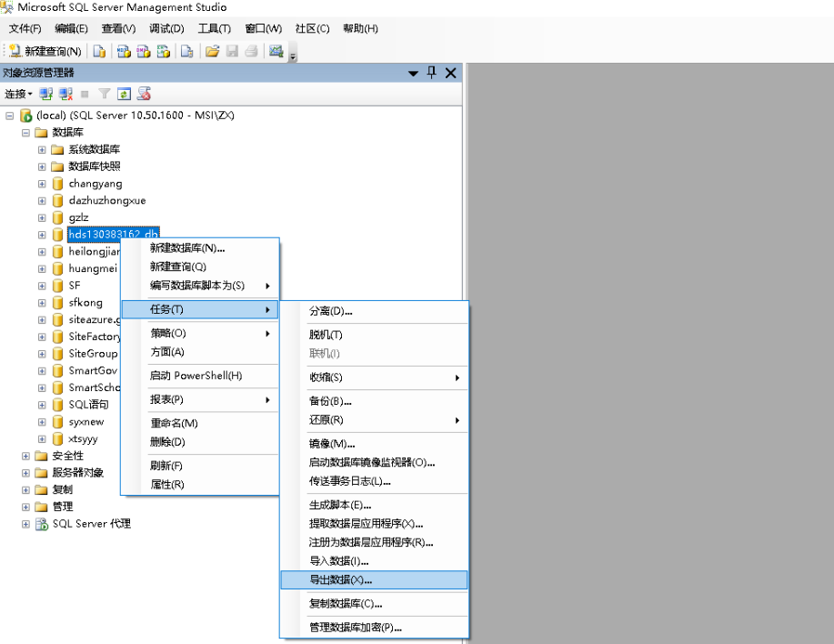Expand the 安全性 tree node
The height and width of the screenshot is (644, 834).
tap(25, 456)
